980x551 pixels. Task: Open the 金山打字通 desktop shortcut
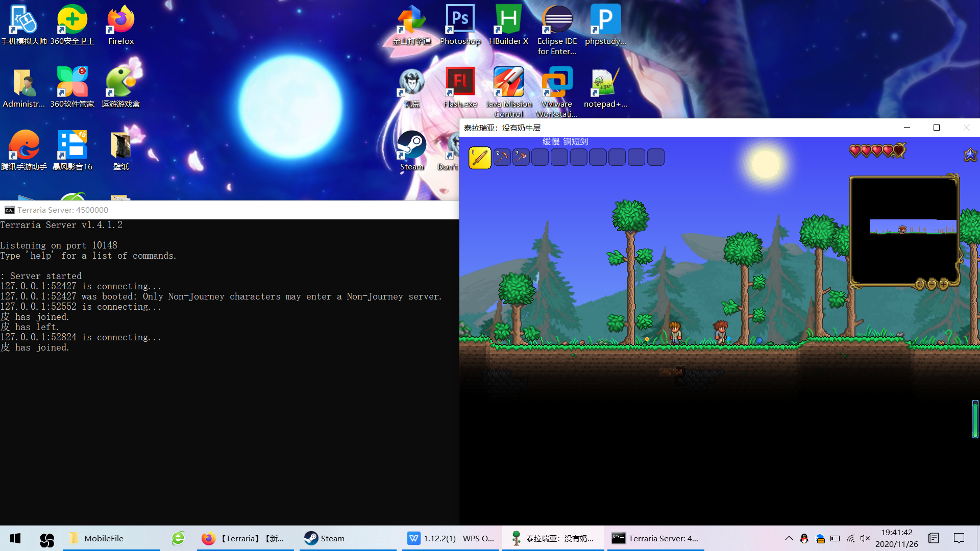pyautogui.click(x=411, y=24)
